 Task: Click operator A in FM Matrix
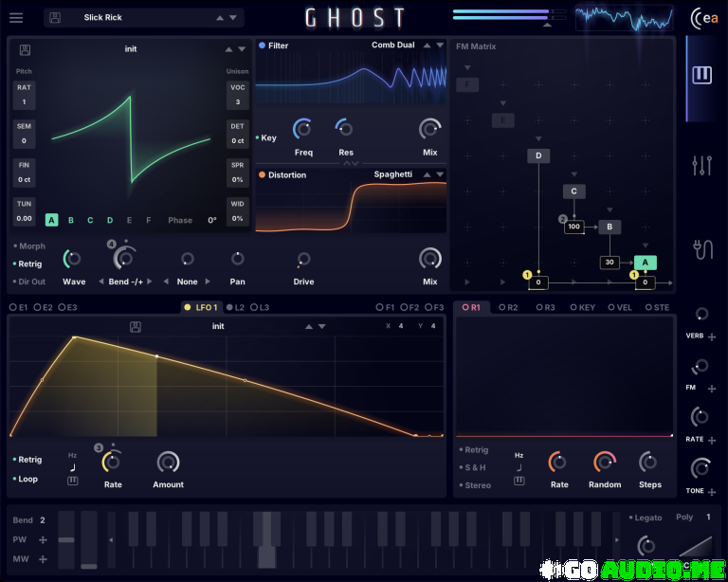tap(645, 263)
